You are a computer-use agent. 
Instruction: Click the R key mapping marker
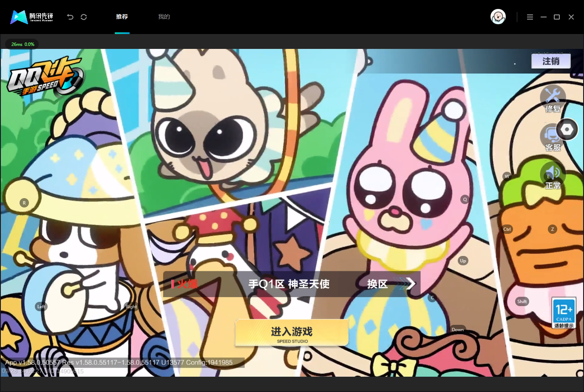(x=24, y=203)
